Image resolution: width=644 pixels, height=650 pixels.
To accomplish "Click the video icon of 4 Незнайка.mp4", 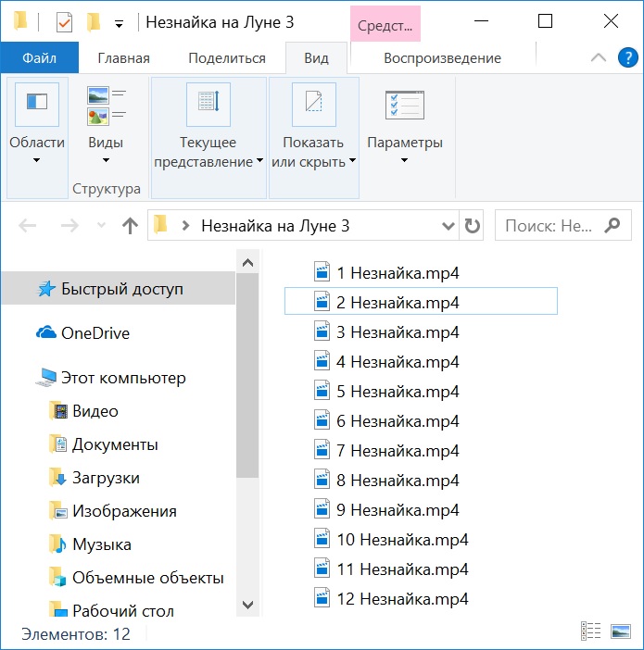I will [322, 361].
